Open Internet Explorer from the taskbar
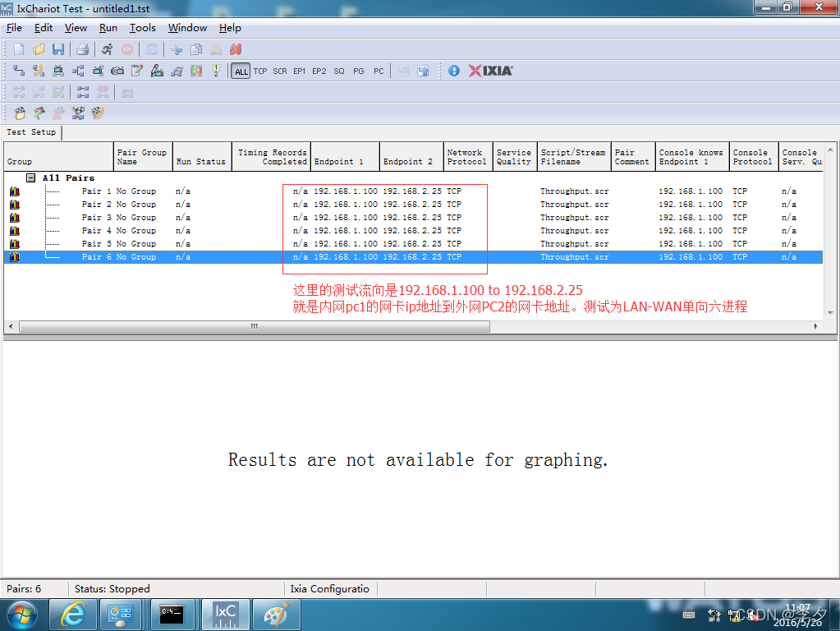 [x=73, y=615]
